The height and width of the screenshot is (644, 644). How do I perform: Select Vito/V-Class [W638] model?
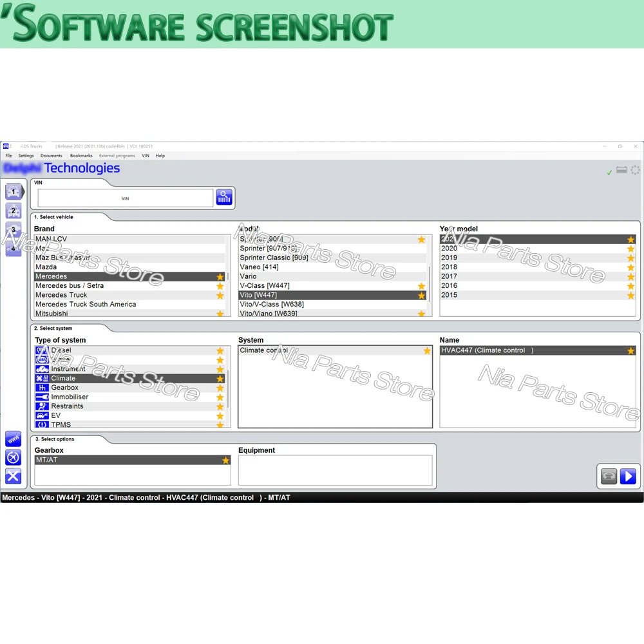[x=333, y=305]
